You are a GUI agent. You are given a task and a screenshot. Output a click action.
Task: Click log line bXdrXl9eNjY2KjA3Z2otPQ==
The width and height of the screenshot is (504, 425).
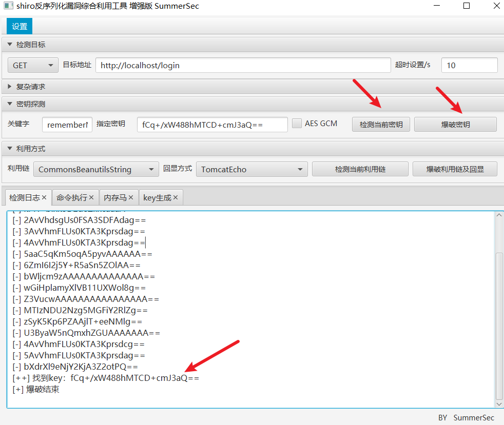(x=75, y=367)
